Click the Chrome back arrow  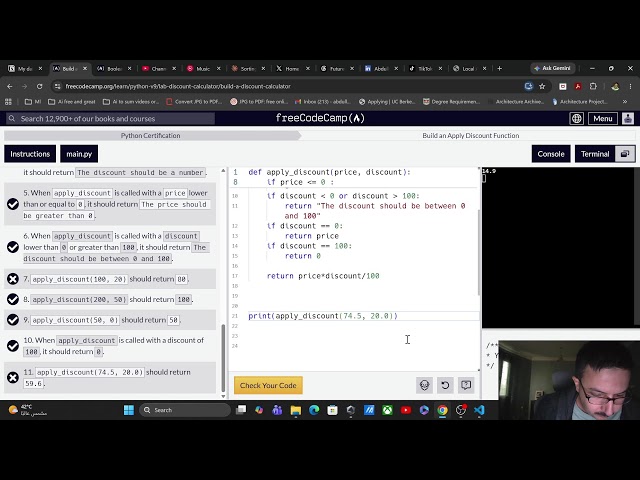[10, 86]
